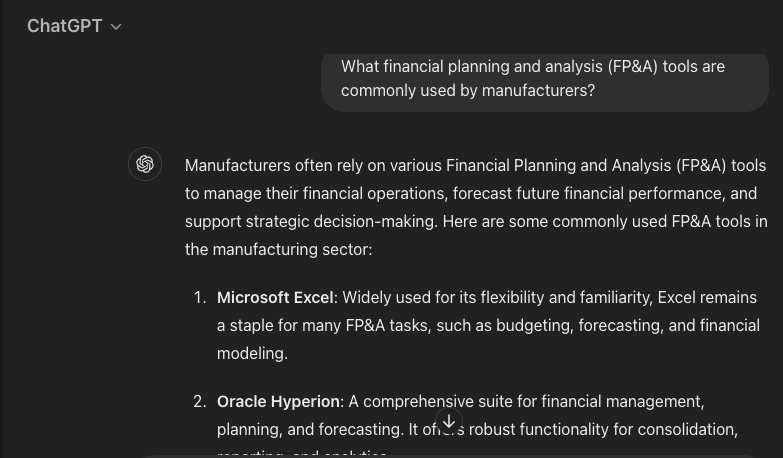Click "commonly used by manufacturers?" in question

tap(467, 90)
